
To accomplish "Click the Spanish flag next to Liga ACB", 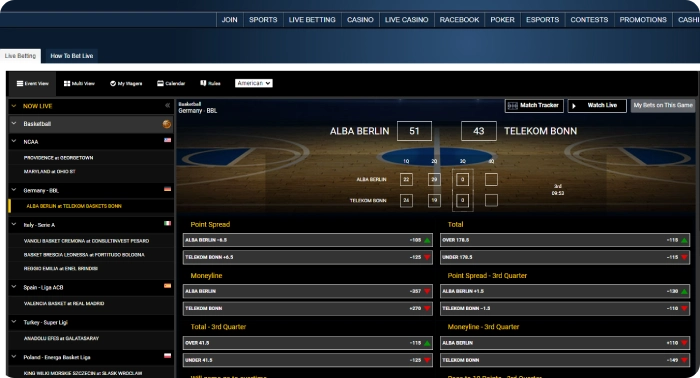I will [x=167, y=286].
